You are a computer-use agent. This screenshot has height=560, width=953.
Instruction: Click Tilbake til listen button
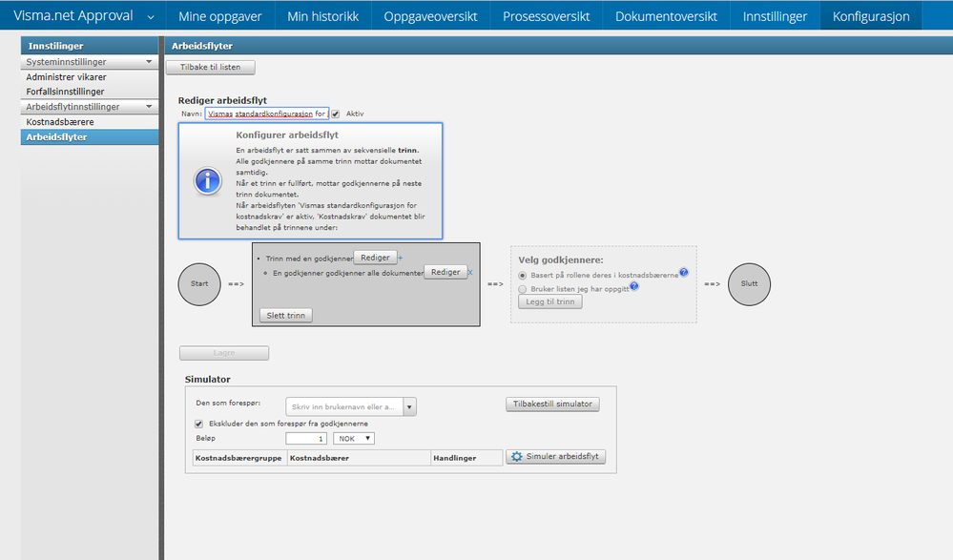(x=210, y=67)
